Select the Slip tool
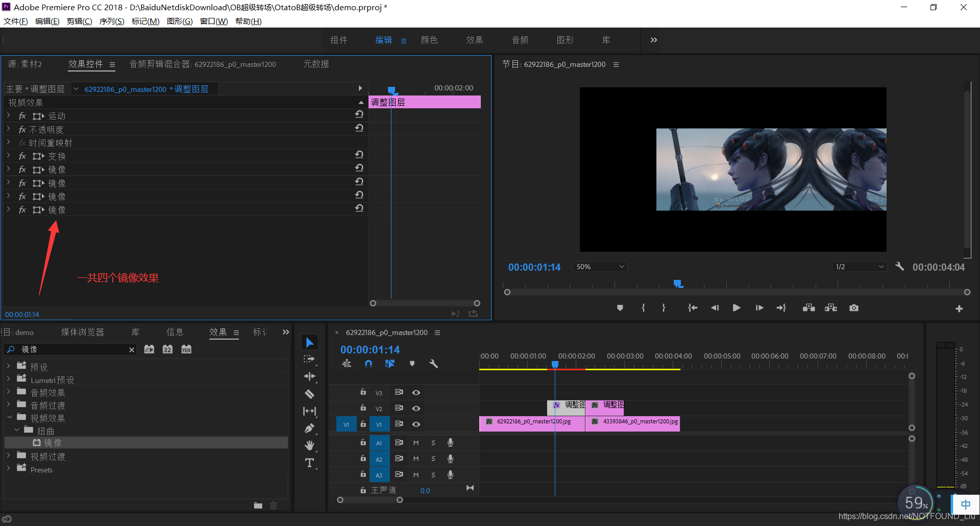 click(x=309, y=411)
